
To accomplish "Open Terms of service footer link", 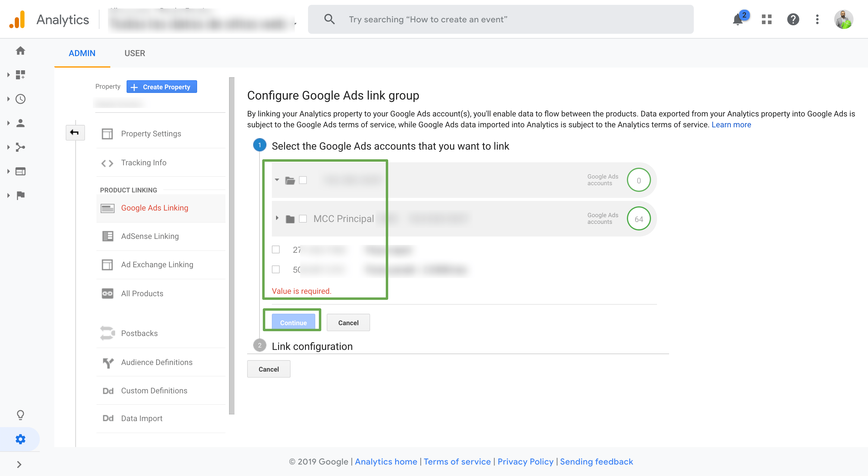I will pos(457,462).
